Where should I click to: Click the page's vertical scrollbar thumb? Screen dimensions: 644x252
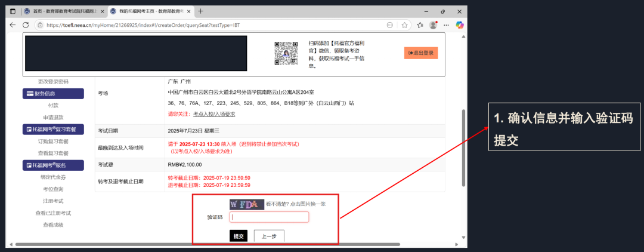[x=464, y=148]
